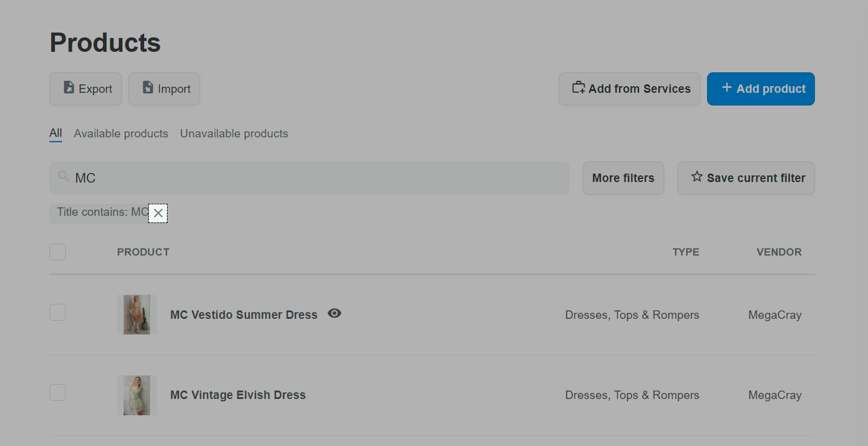Viewport: 868px width, 446px height.
Task: Click the Add from Services briefcase icon
Action: point(578,88)
